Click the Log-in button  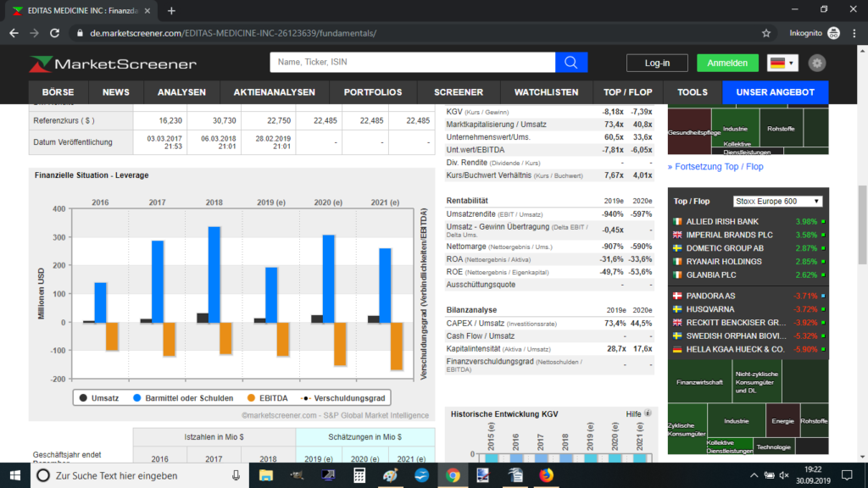coord(657,63)
